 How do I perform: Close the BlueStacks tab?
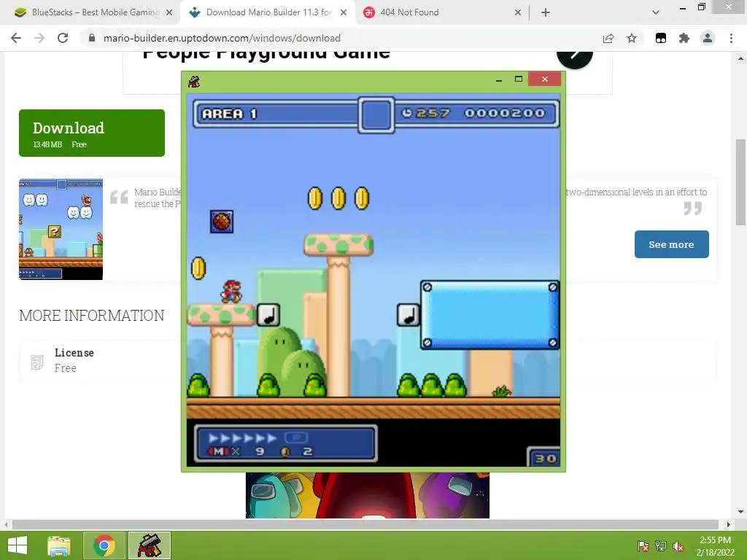click(169, 12)
